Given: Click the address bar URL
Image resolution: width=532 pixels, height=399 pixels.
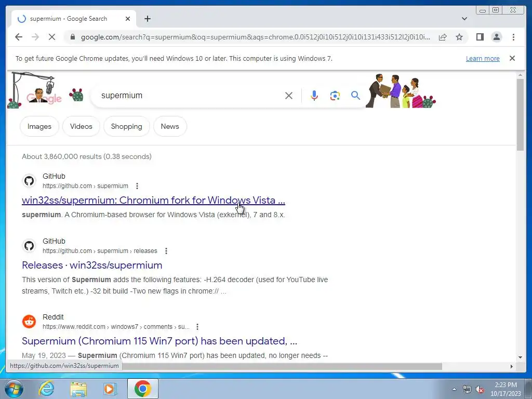Looking at the screenshot, I should [256, 37].
